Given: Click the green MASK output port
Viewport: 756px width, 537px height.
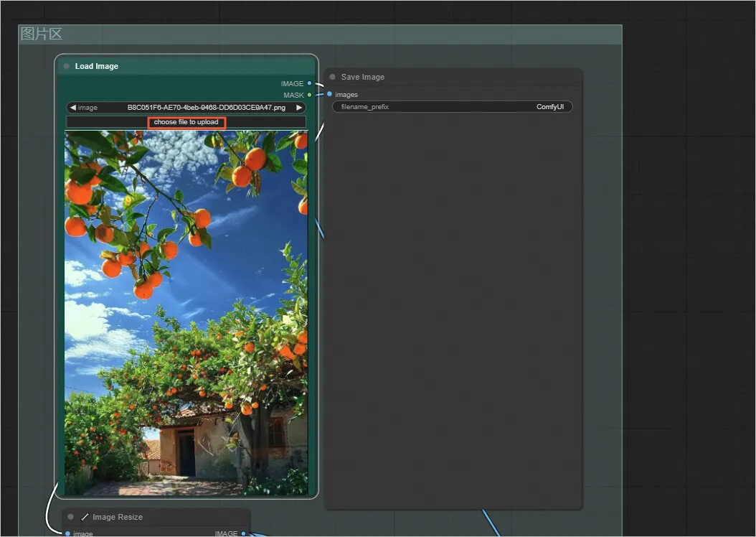Looking at the screenshot, I should point(310,95).
